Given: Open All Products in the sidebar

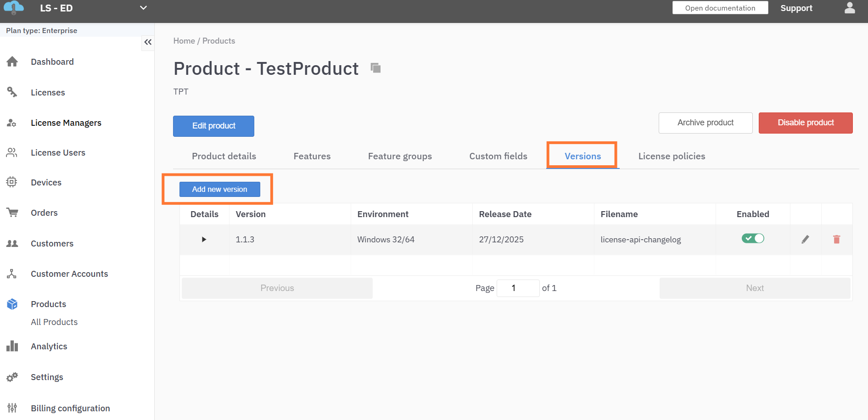Looking at the screenshot, I should 54,322.
